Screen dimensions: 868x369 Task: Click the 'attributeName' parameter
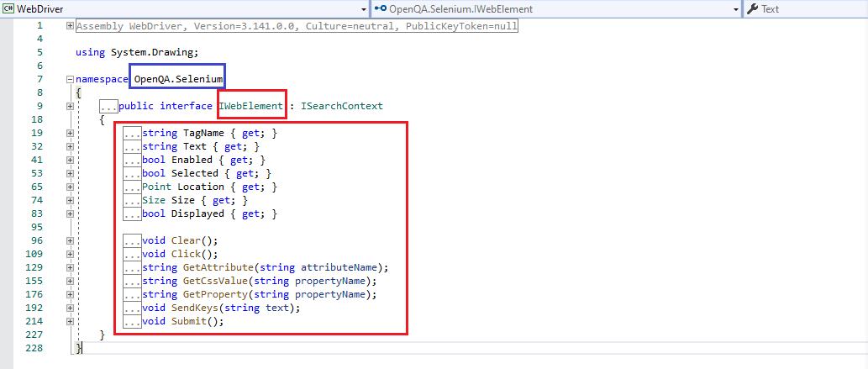click(339, 267)
